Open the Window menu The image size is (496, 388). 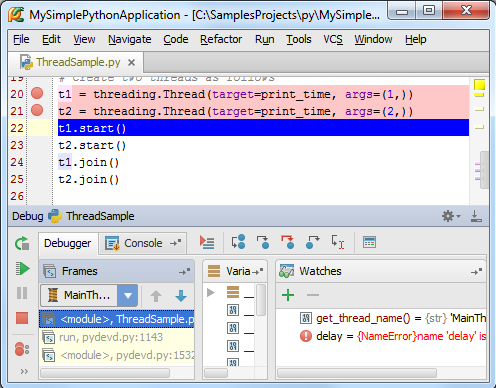[373, 39]
